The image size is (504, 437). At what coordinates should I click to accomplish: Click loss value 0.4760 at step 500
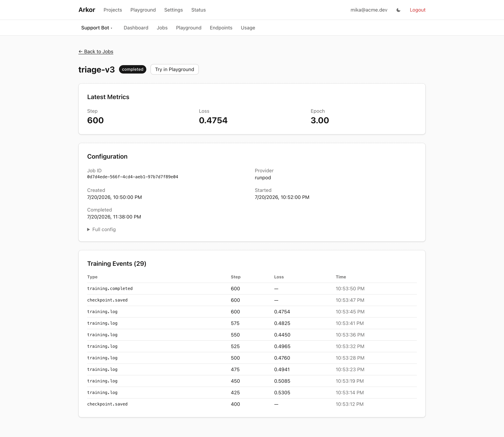(282, 358)
